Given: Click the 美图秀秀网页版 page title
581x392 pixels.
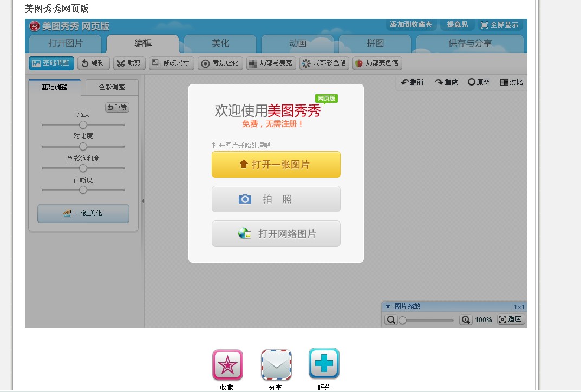Looking at the screenshot, I should (x=57, y=9).
